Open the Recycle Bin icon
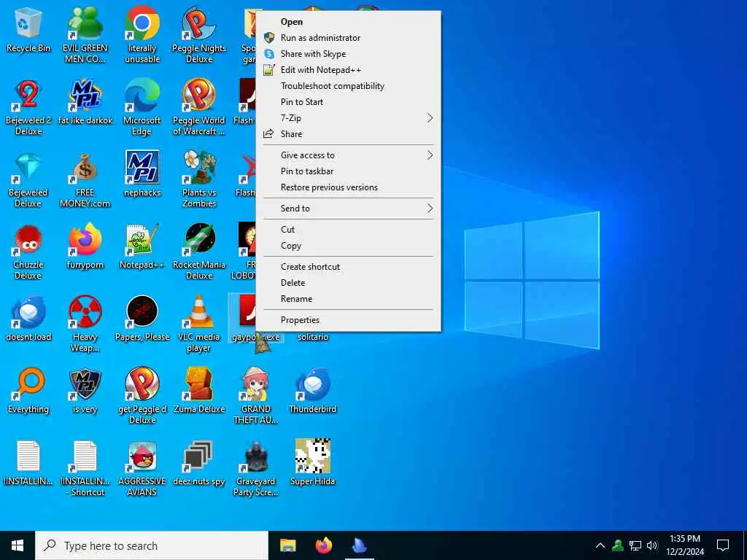 click(28, 30)
